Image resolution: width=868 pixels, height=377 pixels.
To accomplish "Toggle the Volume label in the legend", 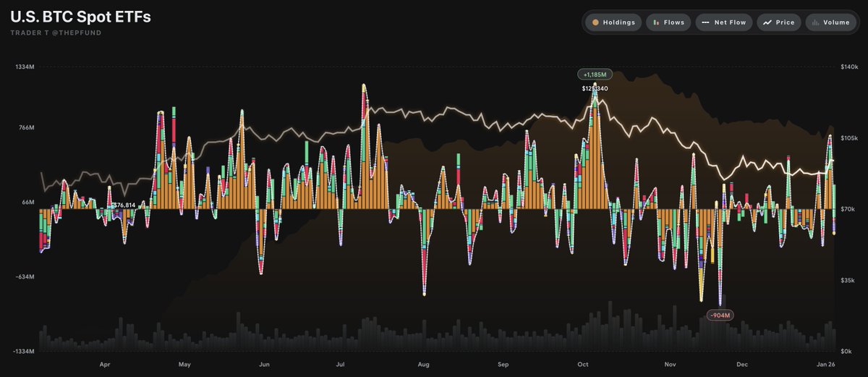I will coord(835,22).
